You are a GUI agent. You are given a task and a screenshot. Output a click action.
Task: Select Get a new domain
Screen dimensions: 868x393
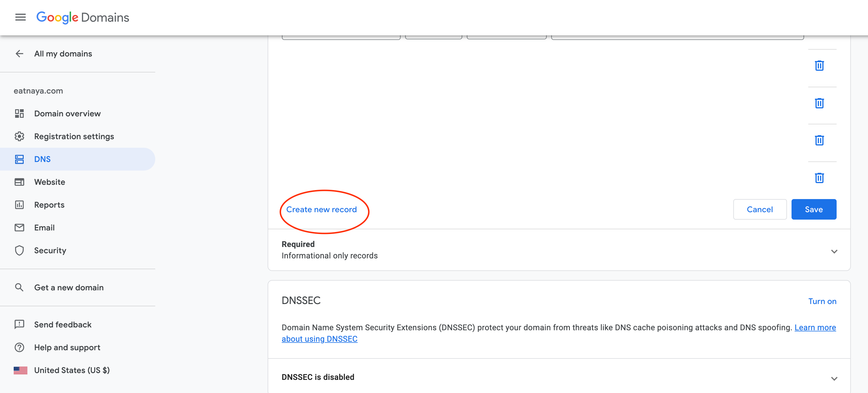(x=69, y=287)
